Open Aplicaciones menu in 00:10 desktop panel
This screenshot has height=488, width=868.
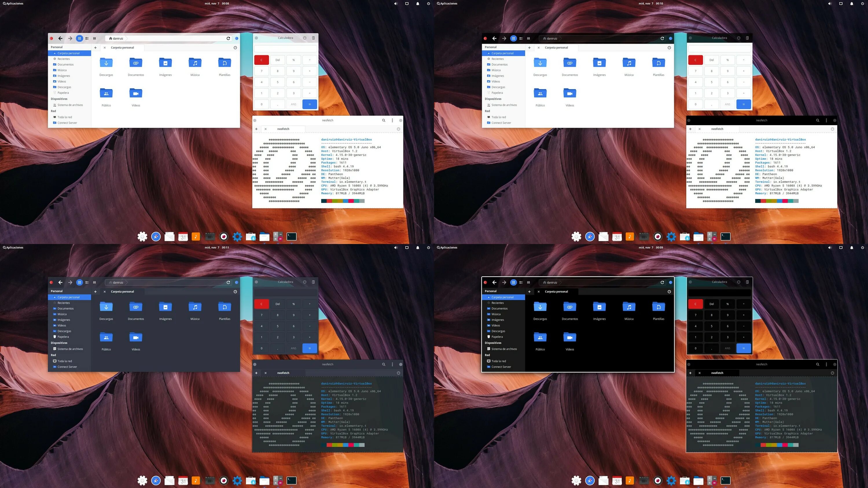click(447, 3)
